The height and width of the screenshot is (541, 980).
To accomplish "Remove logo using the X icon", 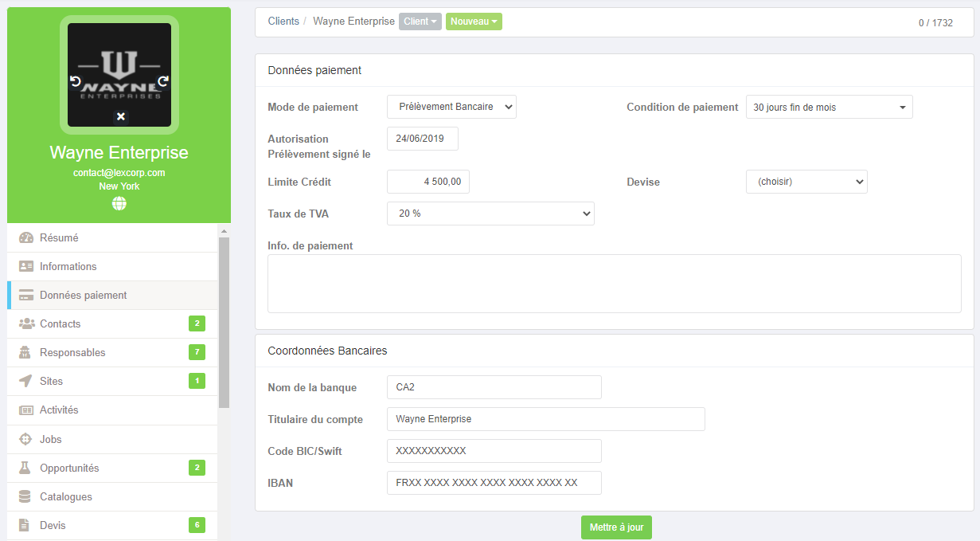I will (120, 116).
